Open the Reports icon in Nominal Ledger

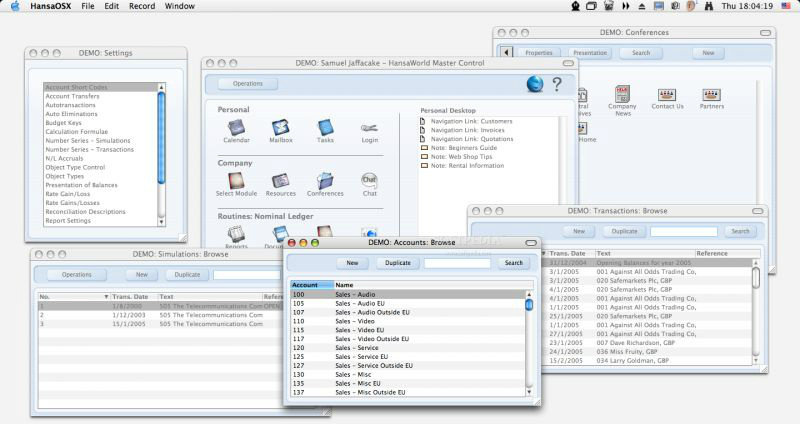(236, 235)
